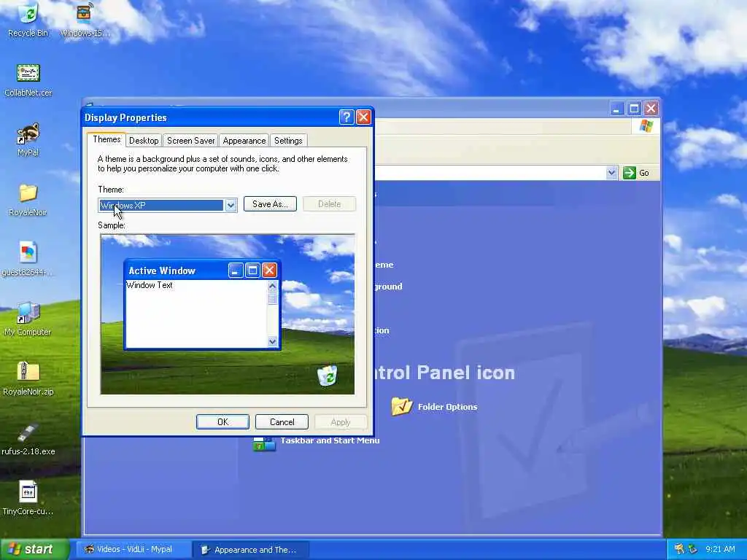Click the help question mark button in Display Properties
This screenshot has width=747, height=560.
pyautogui.click(x=347, y=117)
